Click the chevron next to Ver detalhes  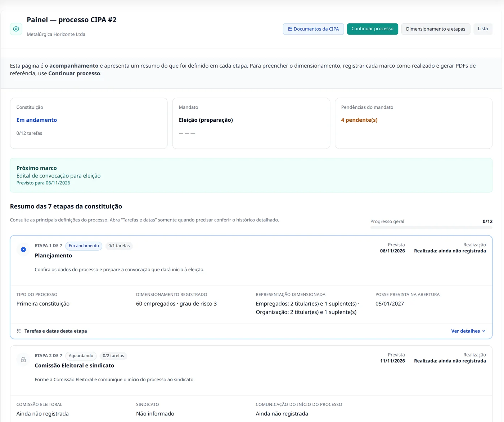[484, 331]
